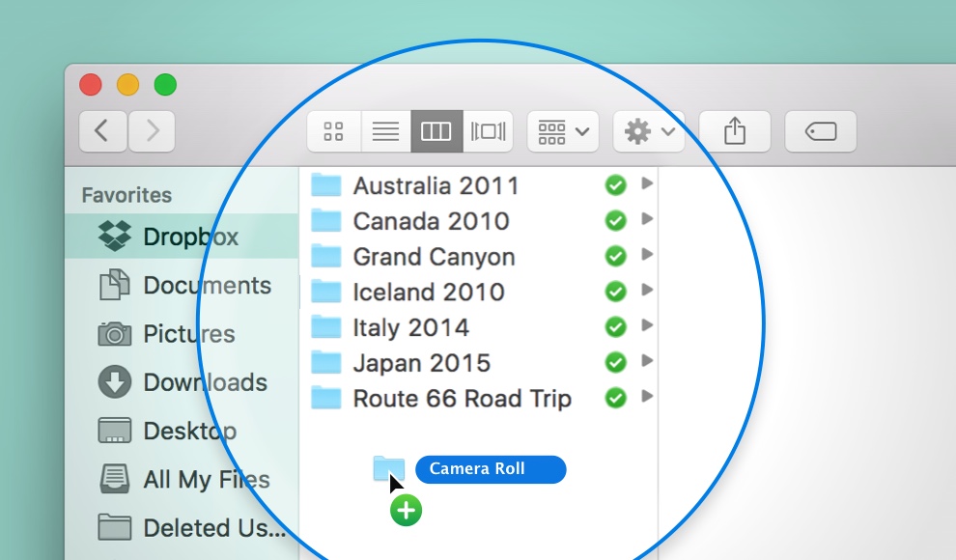956x560 pixels.
Task: Switch to icon view in toolbar
Action: coord(334,132)
